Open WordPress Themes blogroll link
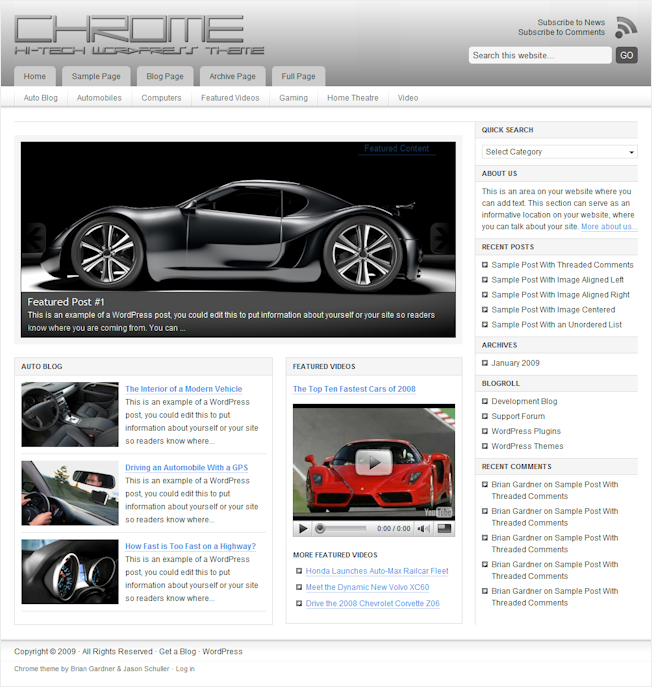The image size is (652, 687). point(527,446)
